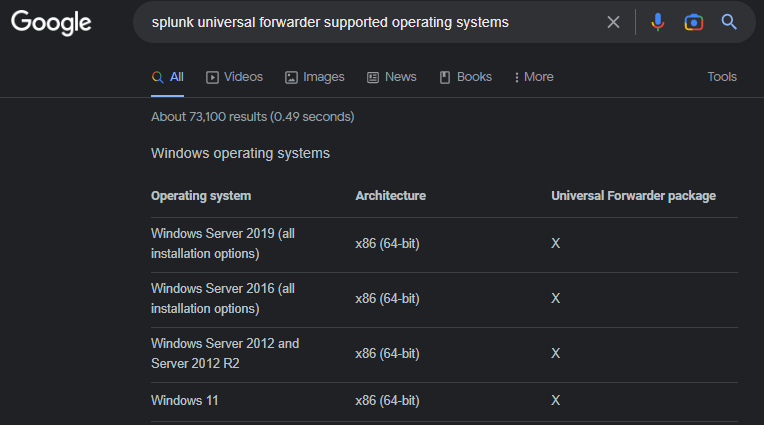The image size is (764, 425).
Task: Click the 'Windows operating systems' heading
Action: pyautogui.click(x=240, y=153)
